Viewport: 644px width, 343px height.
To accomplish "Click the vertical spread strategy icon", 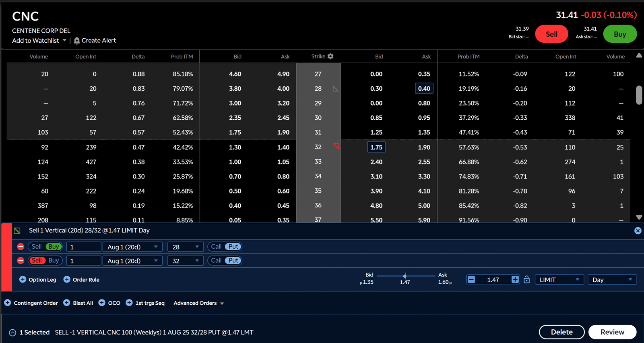I will pos(17,231).
